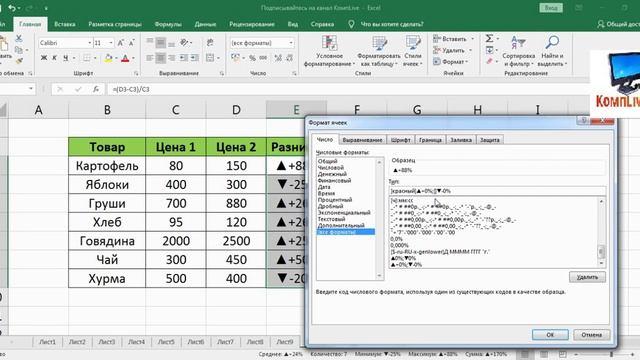
Task: Click the comma style 000 icon
Action: [263, 58]
